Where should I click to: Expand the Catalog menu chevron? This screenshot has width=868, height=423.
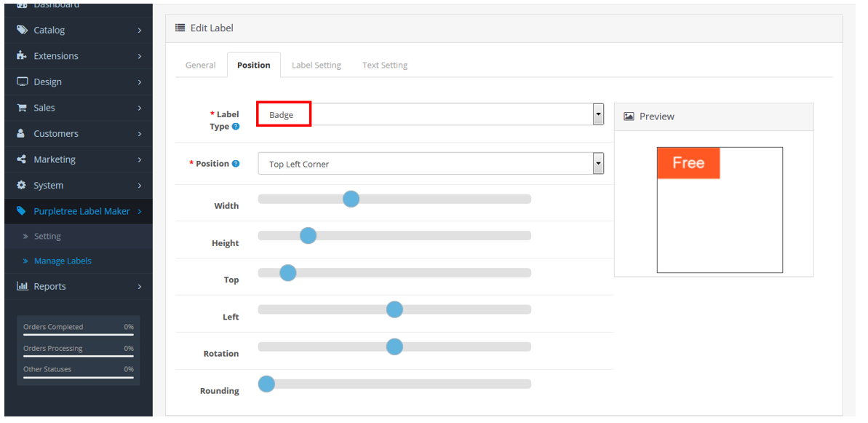point(139,31)
